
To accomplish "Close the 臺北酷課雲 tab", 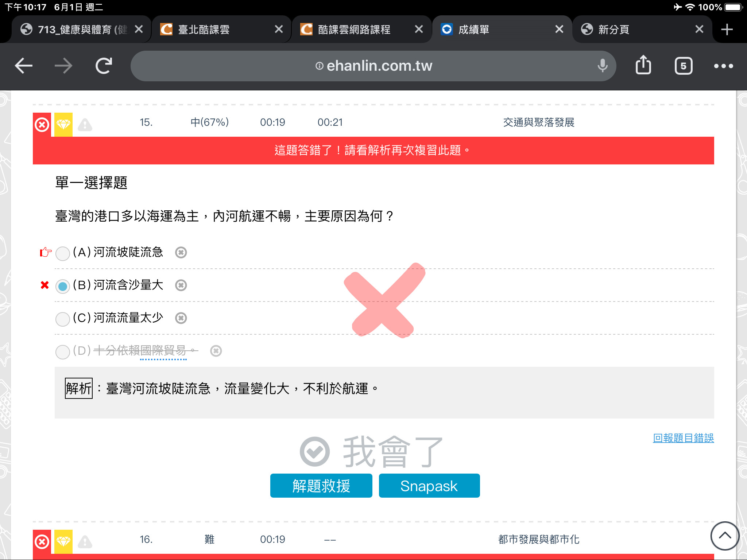I will pos(279,29).
